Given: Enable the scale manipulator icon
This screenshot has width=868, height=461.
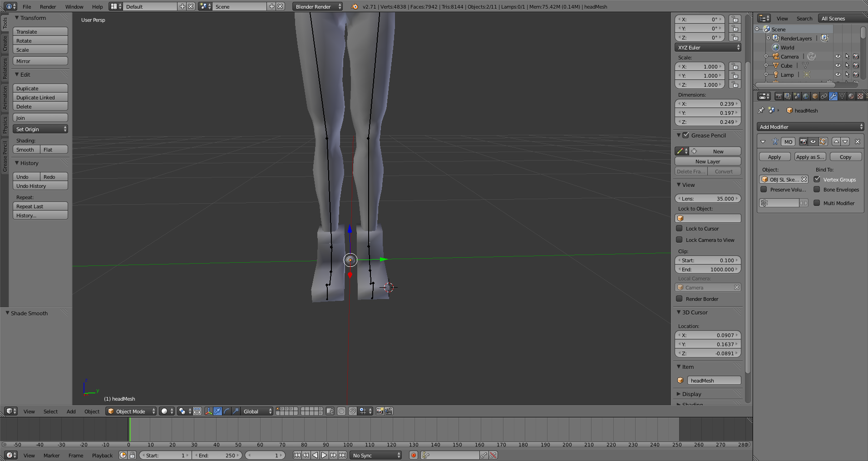Looking at the screenshot, I should click(236, 411).
